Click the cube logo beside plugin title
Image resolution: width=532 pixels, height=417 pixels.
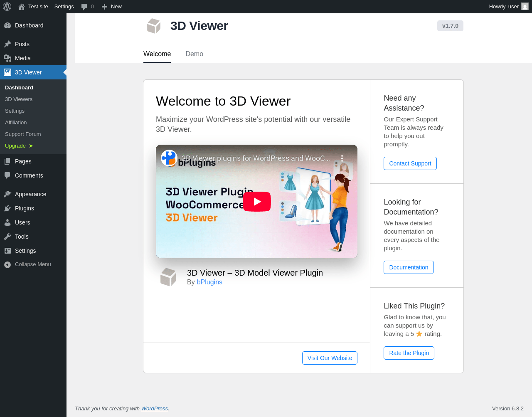[x=168, y=277]
